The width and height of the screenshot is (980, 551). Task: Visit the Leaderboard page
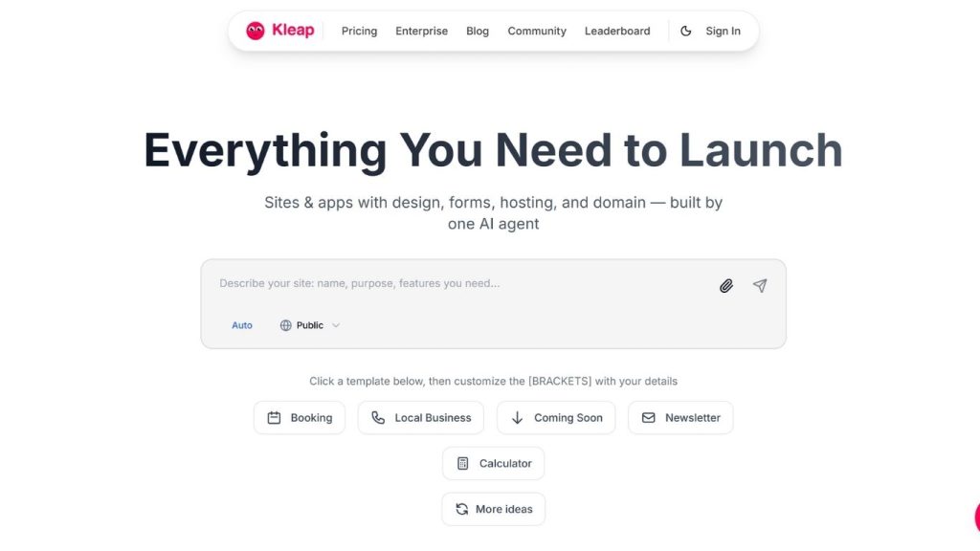pyautogui.click(x=617, y=31)
